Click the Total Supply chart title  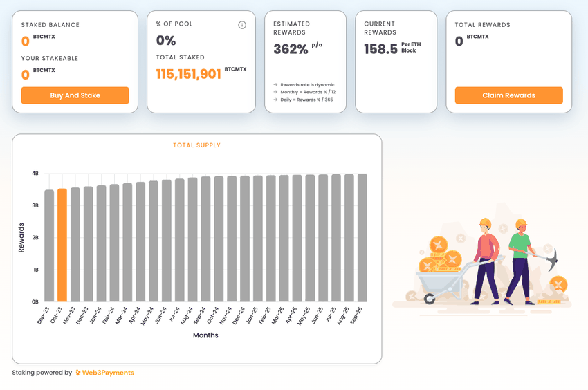coord(197,145)
